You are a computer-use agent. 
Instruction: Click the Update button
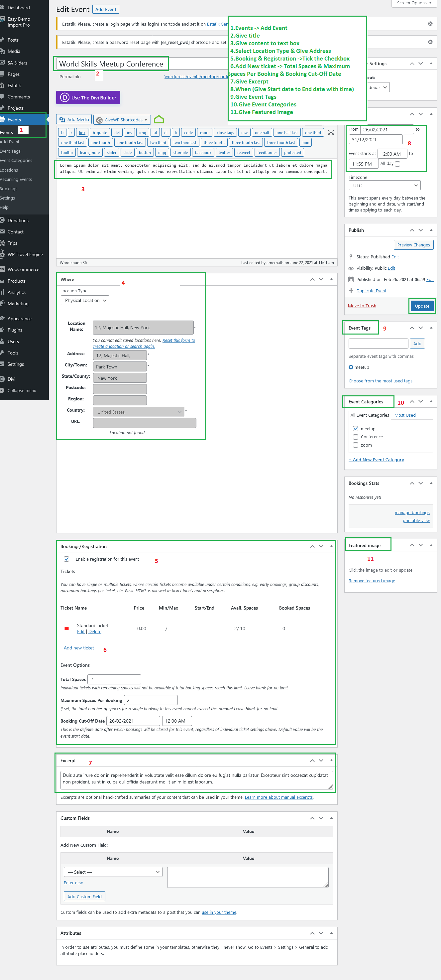pyautogui.click(x=422, y=306)
